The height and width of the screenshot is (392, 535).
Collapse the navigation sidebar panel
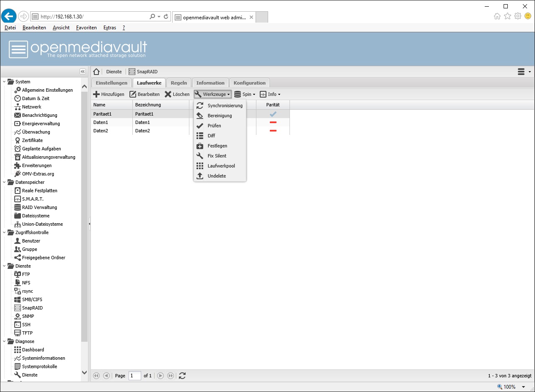pos(83,72)
